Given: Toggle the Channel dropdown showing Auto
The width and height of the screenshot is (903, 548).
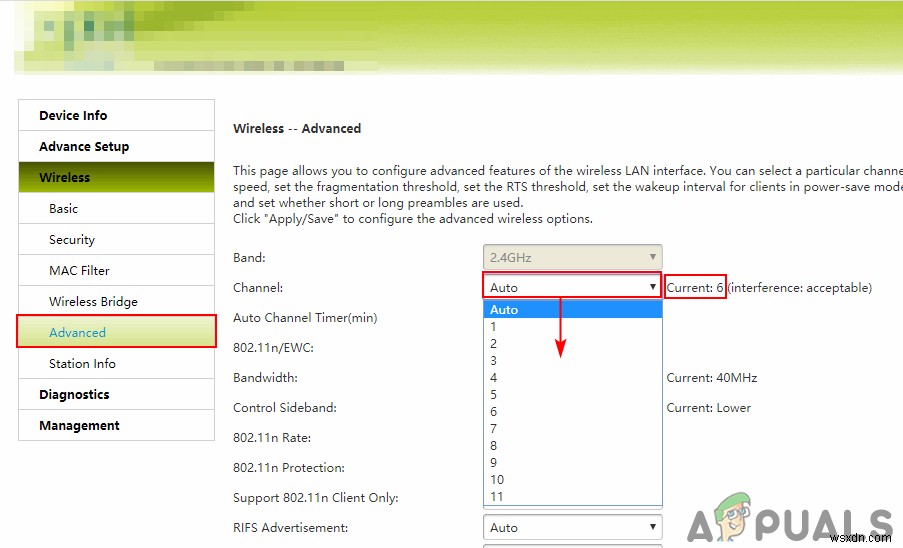Looking at the screenshot, I should tap(572, 287).
